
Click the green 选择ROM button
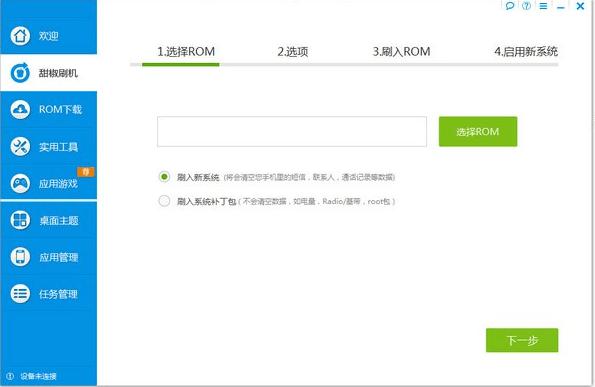pyautogui.click(x=478, y=131)
